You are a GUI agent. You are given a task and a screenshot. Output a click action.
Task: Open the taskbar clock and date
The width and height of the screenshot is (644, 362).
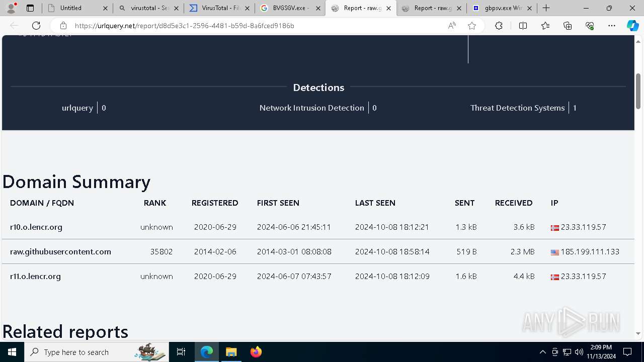(x=601, y=352)
